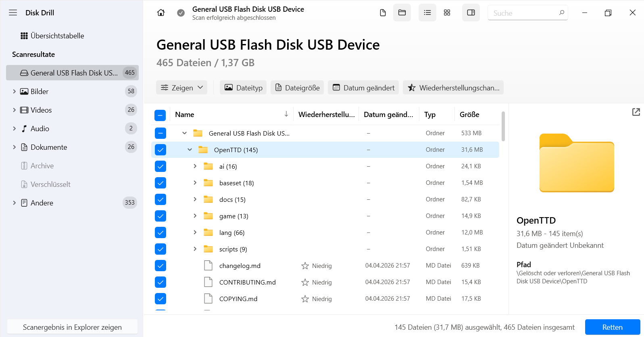The width and height of the screenshot is (644, 337).
Task: Select the list view layout icon
Action: click(x=427, y=13)
